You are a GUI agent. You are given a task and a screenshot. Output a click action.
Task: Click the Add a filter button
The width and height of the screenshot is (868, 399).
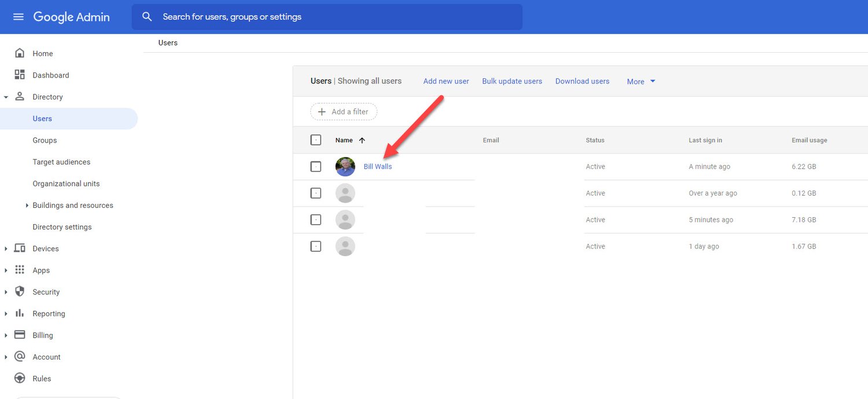pyautogui.click(x=344, y=112)
